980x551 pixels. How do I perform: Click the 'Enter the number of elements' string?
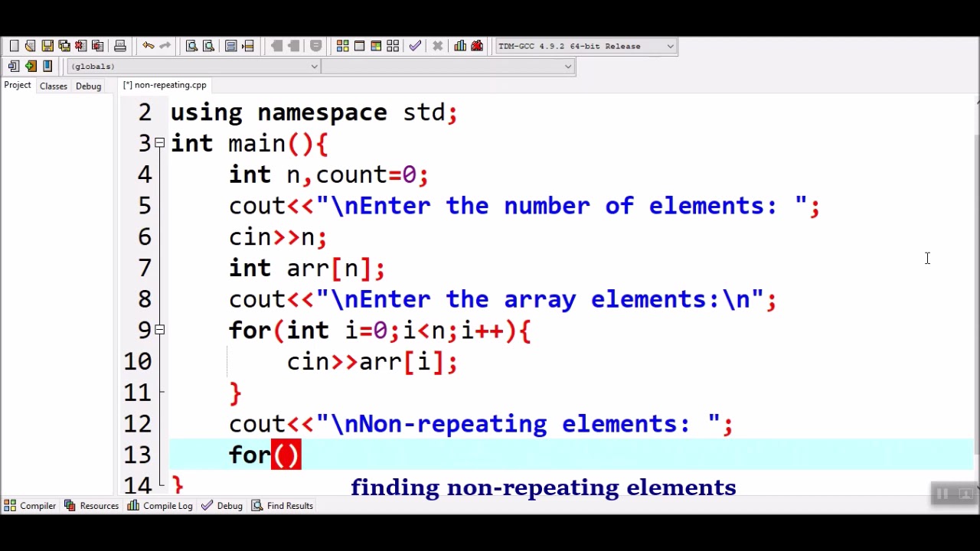point(561,206)
